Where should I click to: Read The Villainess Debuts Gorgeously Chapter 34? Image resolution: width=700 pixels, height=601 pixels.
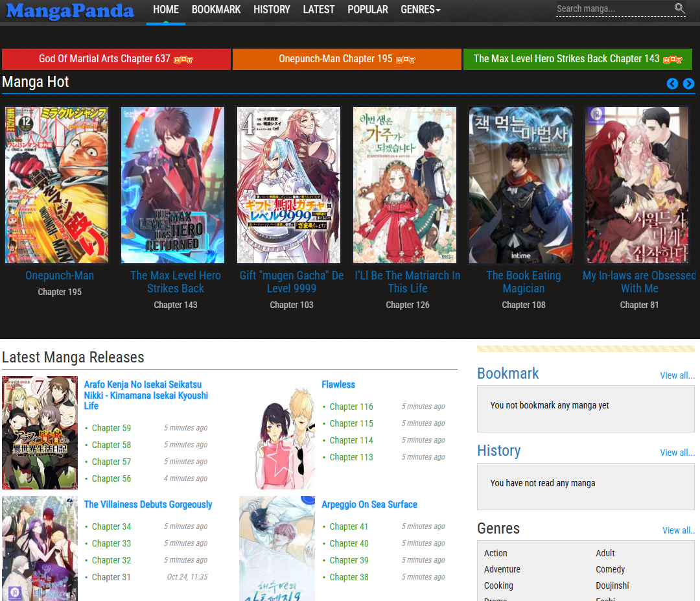111,526
